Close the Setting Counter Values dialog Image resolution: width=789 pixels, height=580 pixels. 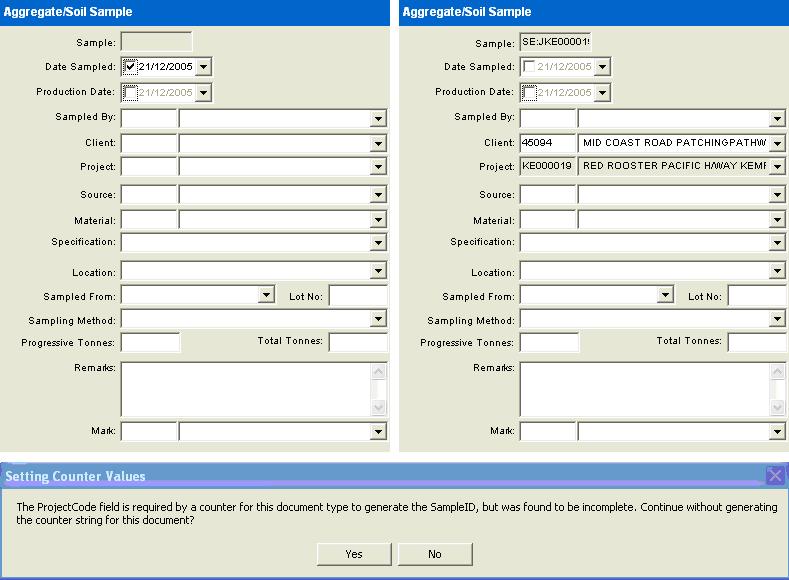pyautogui.click(x=774, y=476)
